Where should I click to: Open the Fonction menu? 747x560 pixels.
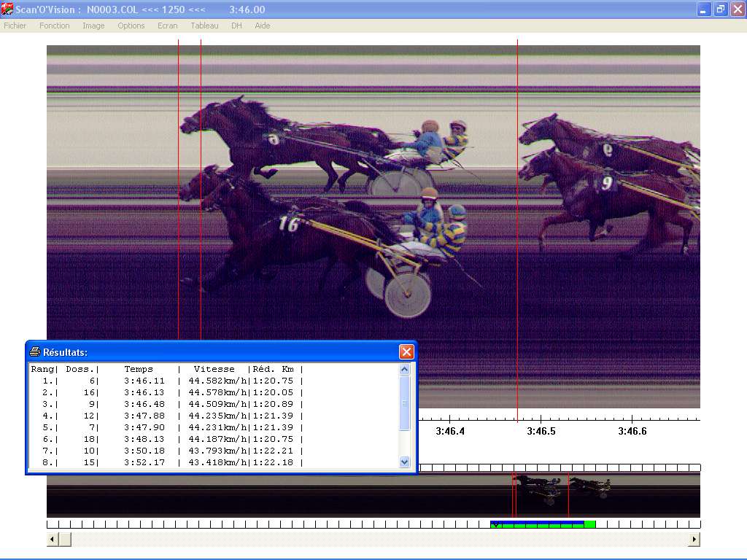(x=54, y=26)
